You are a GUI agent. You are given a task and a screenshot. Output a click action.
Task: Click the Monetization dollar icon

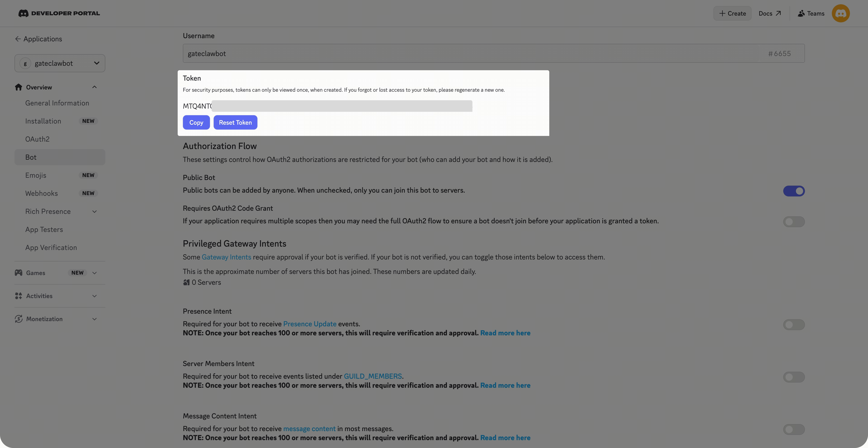(x=19, y=319)
